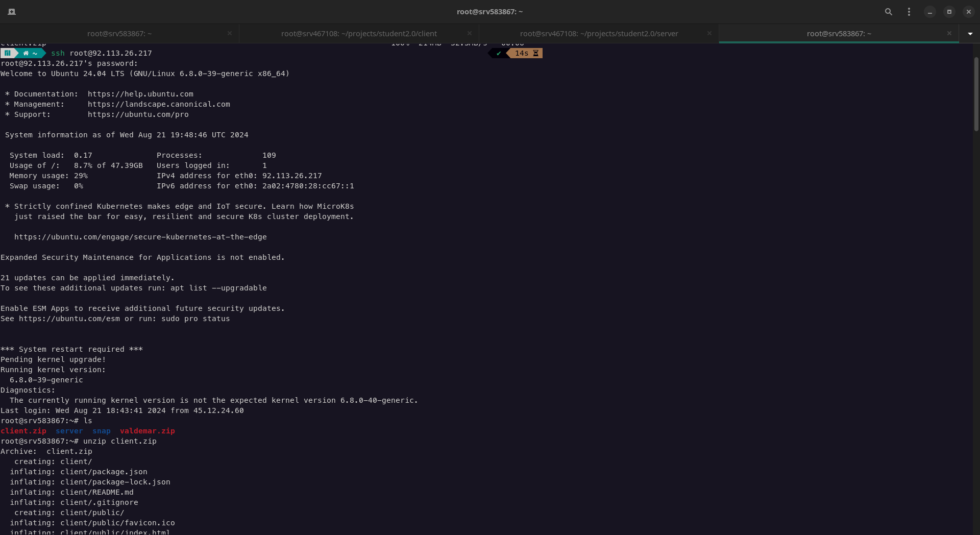Click the 'System restart required' notice
This screenshot has height=535, width=980.
tap(71, 349)
